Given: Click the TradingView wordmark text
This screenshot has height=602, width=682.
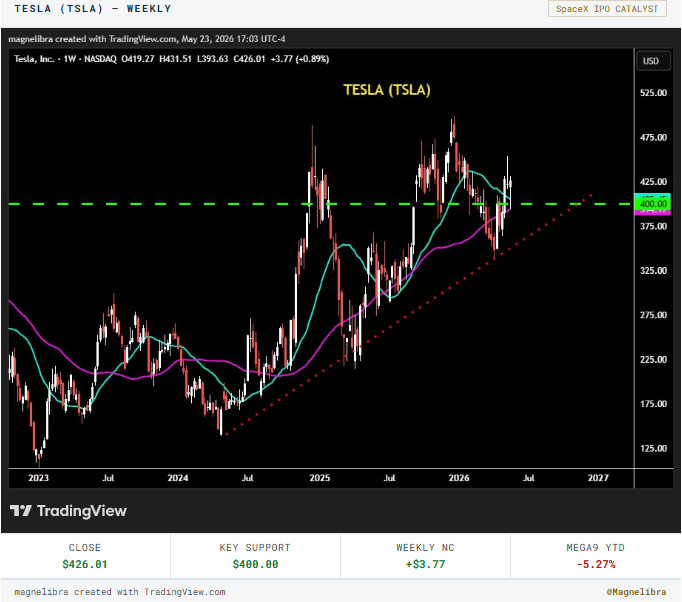Looking at the screenshot, I should pos(82,511).
